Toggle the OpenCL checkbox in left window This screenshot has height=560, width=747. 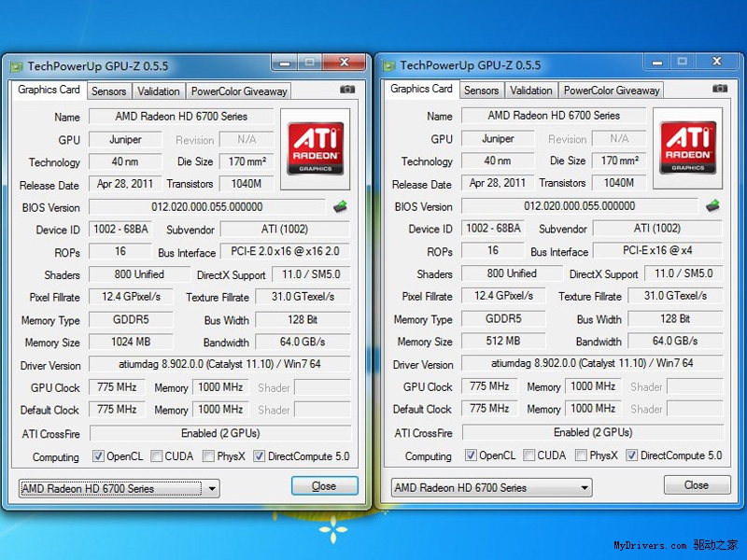(98, 456)
